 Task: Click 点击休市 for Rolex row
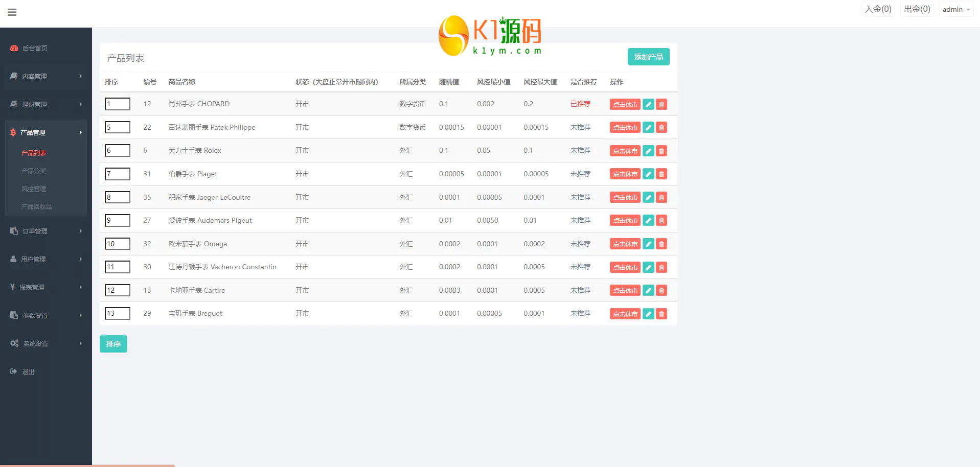point(625,151)
